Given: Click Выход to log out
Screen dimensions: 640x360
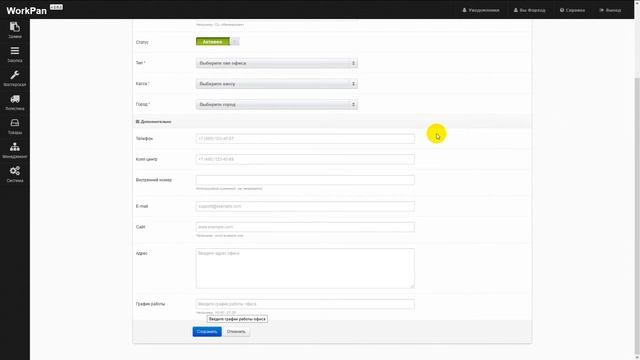Looking at the screenshot, I should coord(610,10).
